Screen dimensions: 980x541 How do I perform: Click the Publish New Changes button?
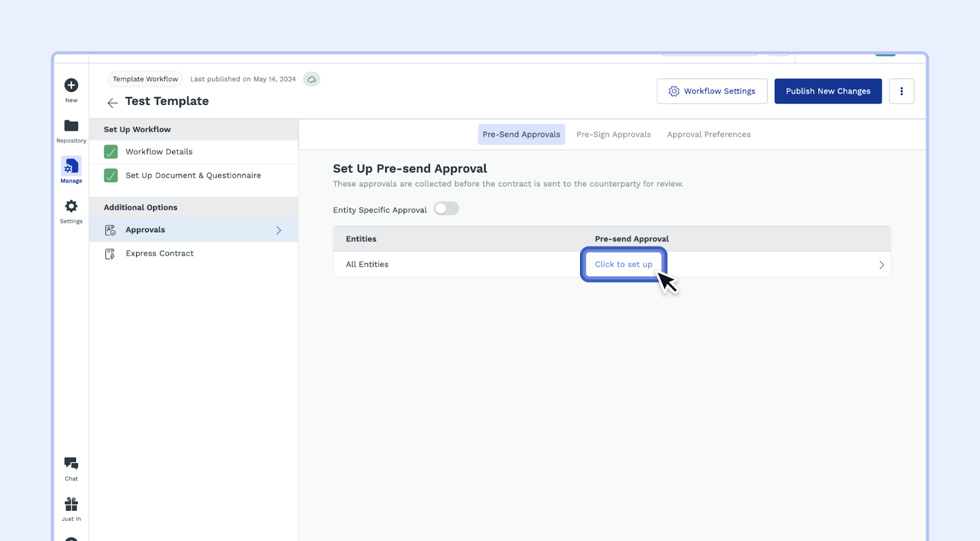click(827, 91)
